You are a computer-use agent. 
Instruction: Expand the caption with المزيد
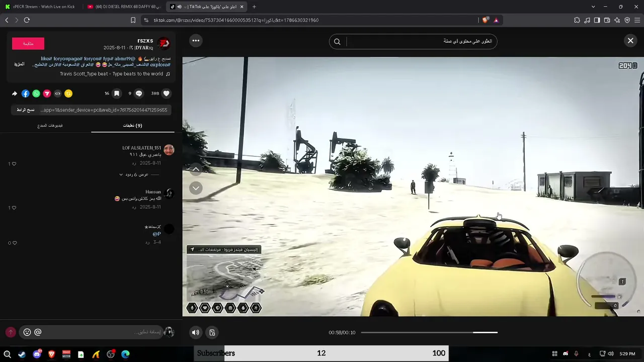(x=19, y=64)
